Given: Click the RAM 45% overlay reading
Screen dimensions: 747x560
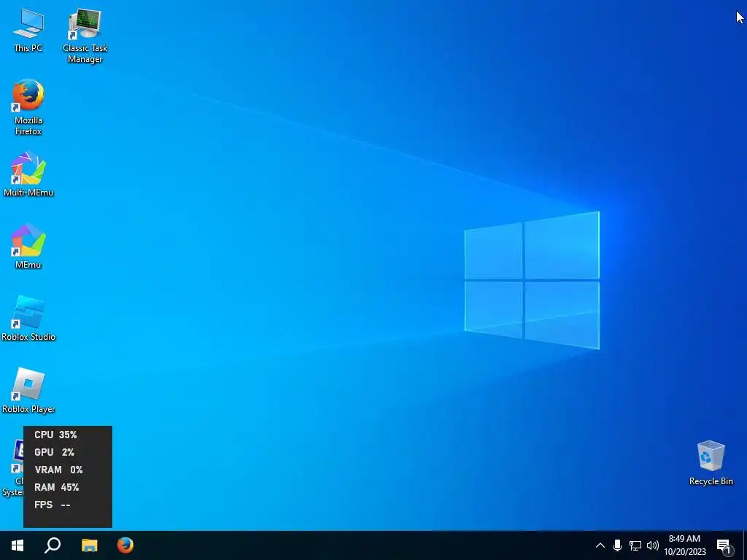Looking at the screenshot, I should click(57, 488).
